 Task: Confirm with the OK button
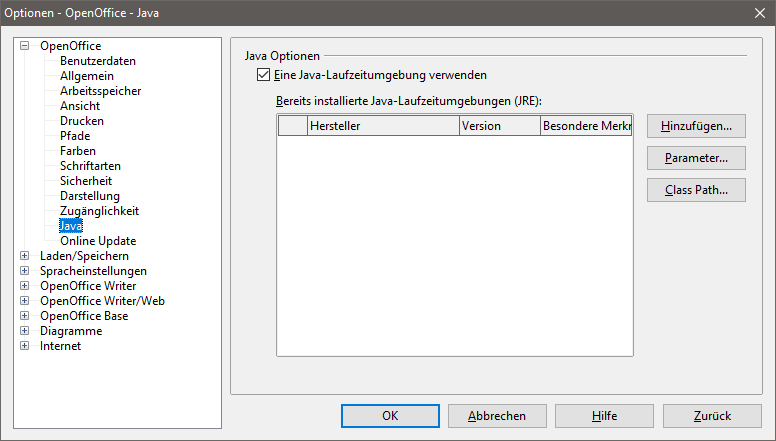pyautogui.click(x=390, y=416)
